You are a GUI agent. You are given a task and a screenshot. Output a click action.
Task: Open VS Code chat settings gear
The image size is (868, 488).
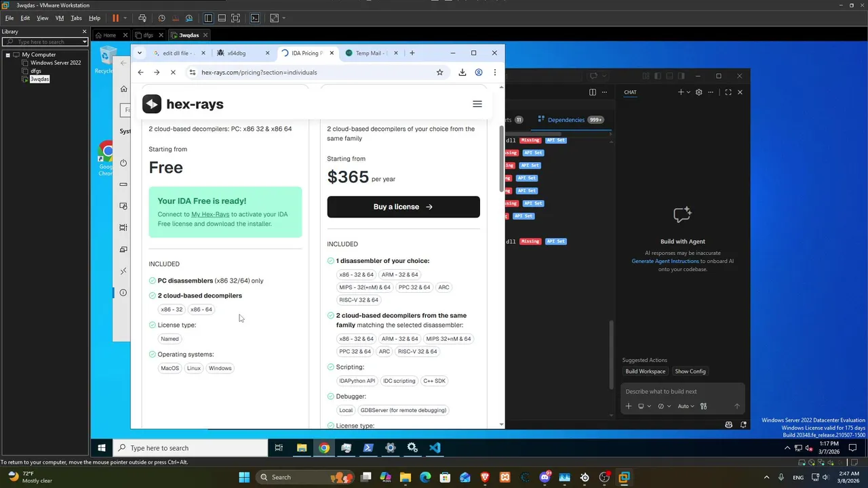click(x=699, y=92)
